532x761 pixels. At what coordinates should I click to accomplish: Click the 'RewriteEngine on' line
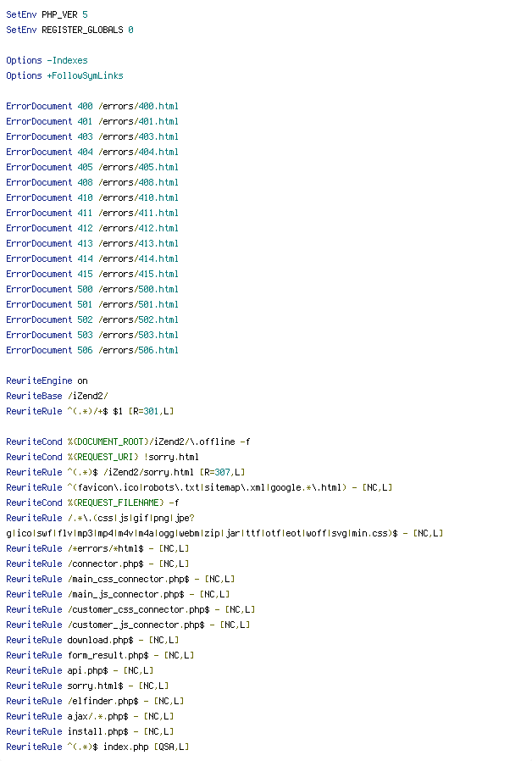[47, 381]
